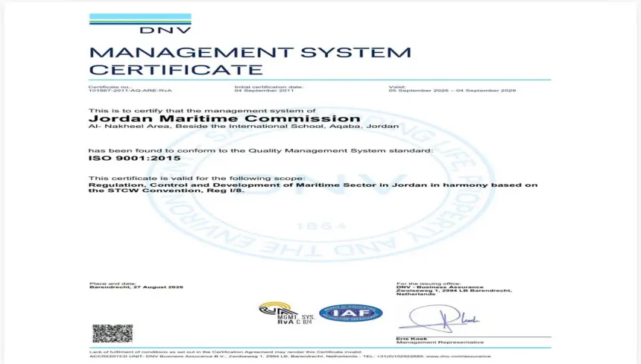Click the 'Initial certification date:' label
This screenshot has width=641, height=364.
(x=269, y=87)
